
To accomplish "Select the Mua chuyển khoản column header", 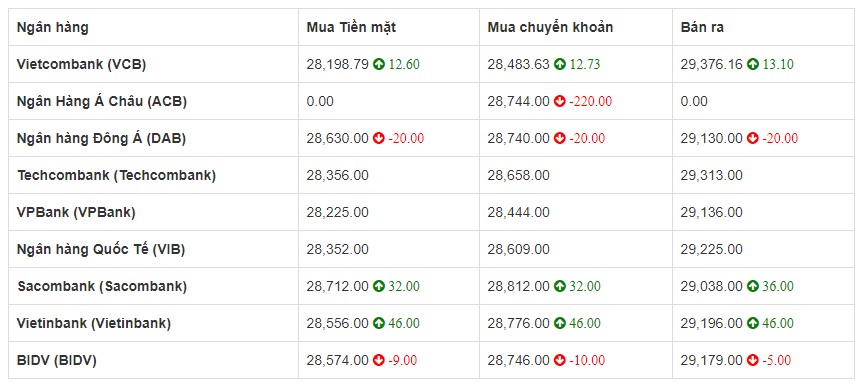I will [x=550, y=28].
